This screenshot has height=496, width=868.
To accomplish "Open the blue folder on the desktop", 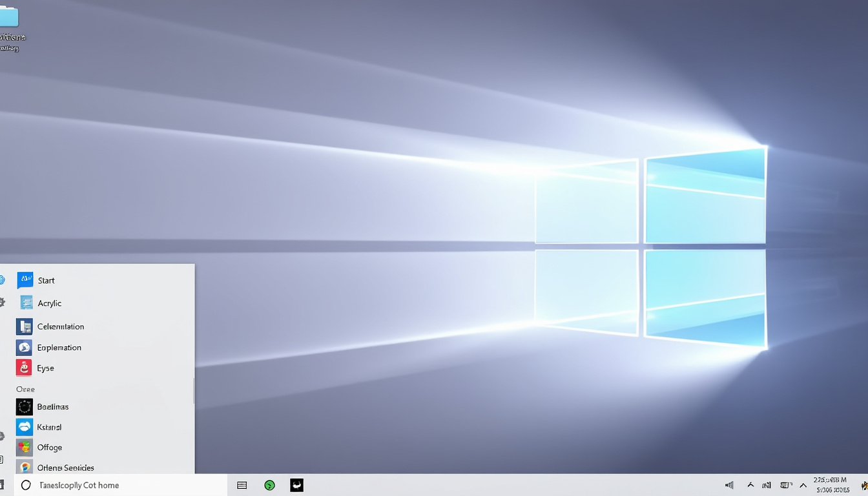I will tap(9, 19).
